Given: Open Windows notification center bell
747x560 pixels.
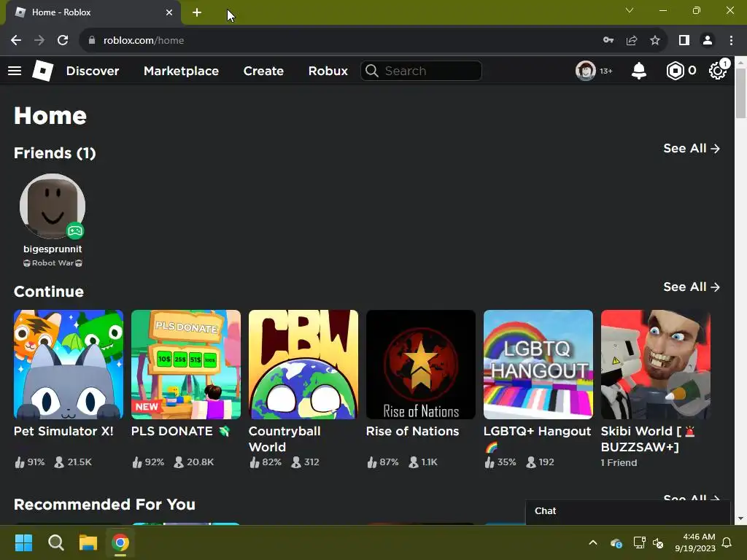Looking at the screenshot, I should [x=727, y=542].
